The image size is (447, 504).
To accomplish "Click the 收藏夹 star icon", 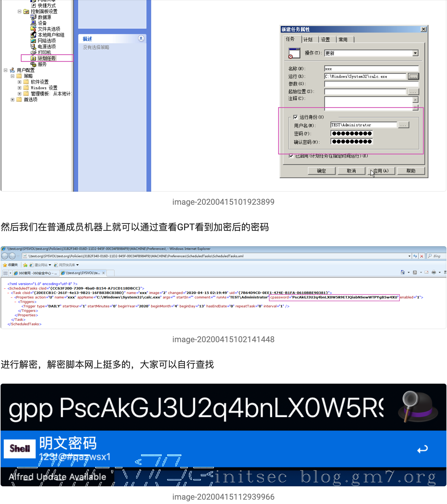I will click(5, 265).
